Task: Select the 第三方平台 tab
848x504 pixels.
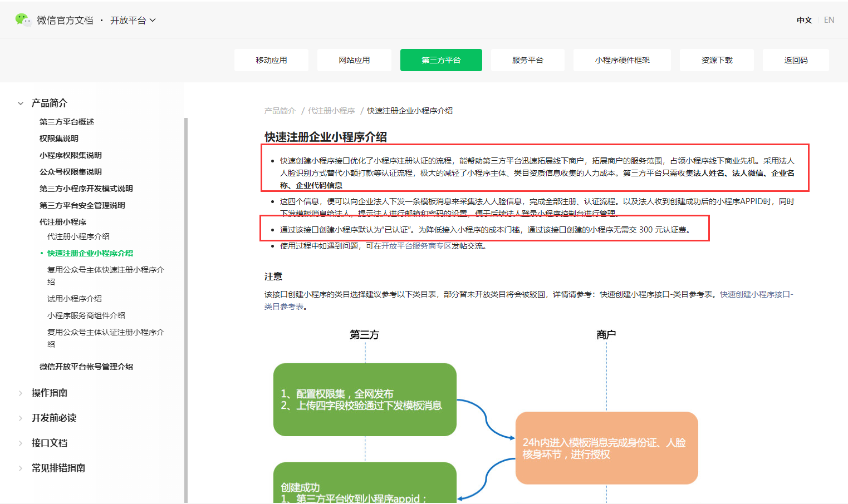Action: coord(441,60)
